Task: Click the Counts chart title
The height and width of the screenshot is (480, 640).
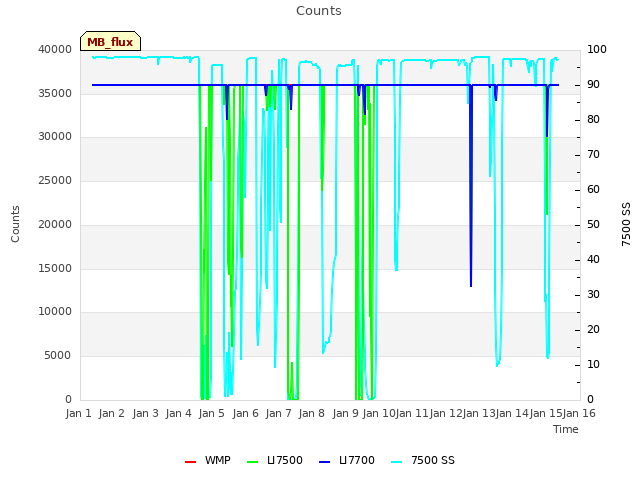Action: tap(318, 11)
